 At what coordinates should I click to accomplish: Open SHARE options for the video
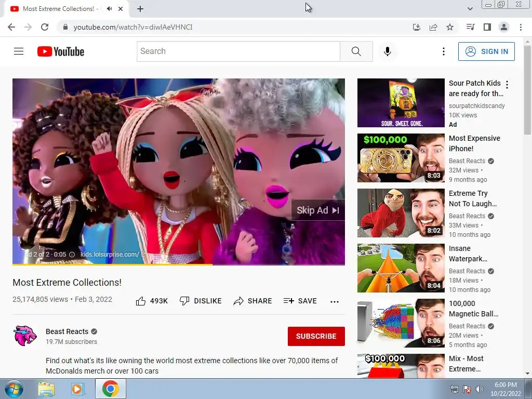(253, 301)
